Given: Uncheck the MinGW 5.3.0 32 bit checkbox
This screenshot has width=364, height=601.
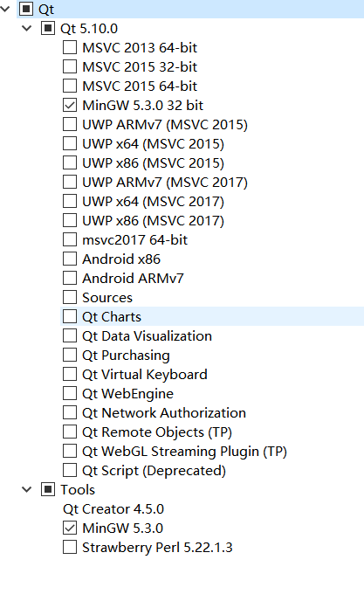Looking at the screenshot, I should pos(69,105).
